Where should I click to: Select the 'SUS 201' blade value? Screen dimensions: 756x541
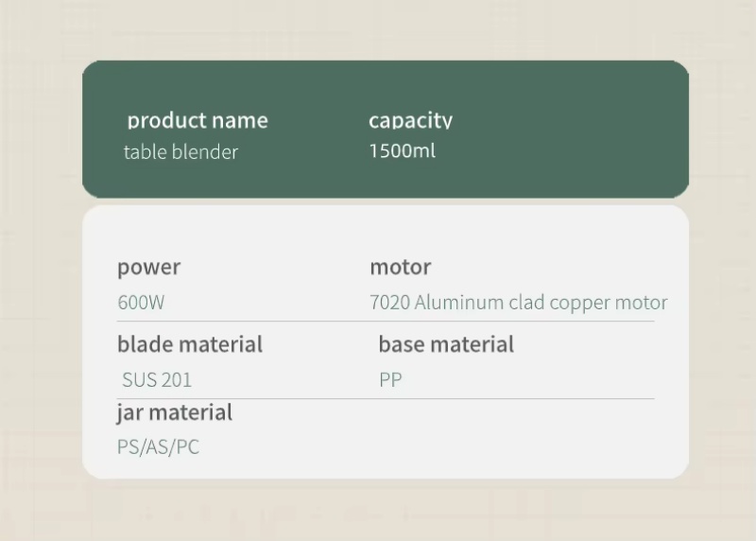157,380
